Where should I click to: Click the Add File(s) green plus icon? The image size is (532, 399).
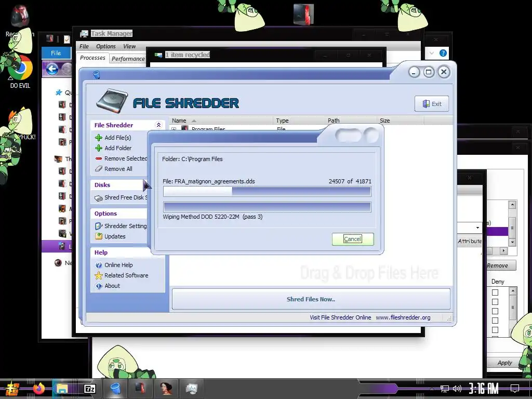pyautogui.click(x=99, y=138)
